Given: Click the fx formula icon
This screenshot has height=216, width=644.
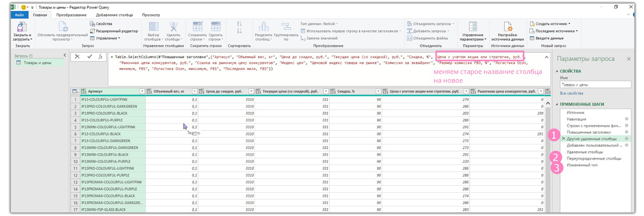Looking at the screenshot, I should coord(101,57).
